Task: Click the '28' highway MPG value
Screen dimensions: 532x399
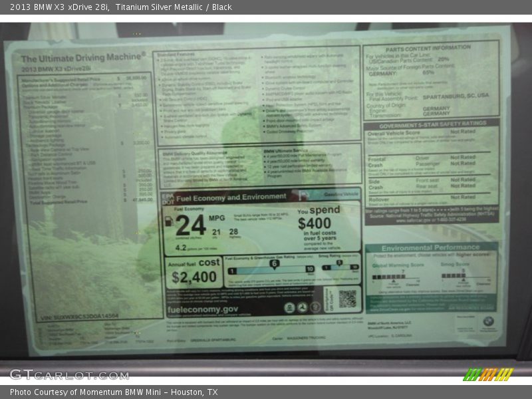Action: pos(233,231)
